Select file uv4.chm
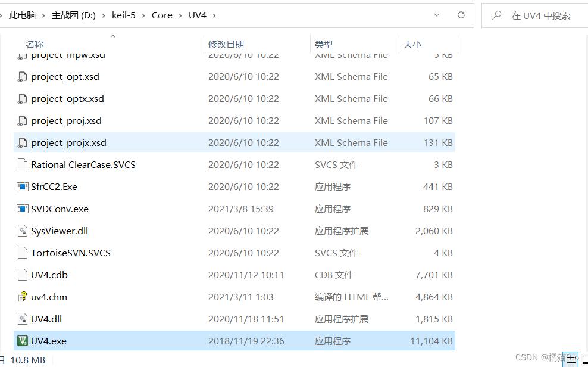This screenshot has width=588, height=367. point(49,297)
